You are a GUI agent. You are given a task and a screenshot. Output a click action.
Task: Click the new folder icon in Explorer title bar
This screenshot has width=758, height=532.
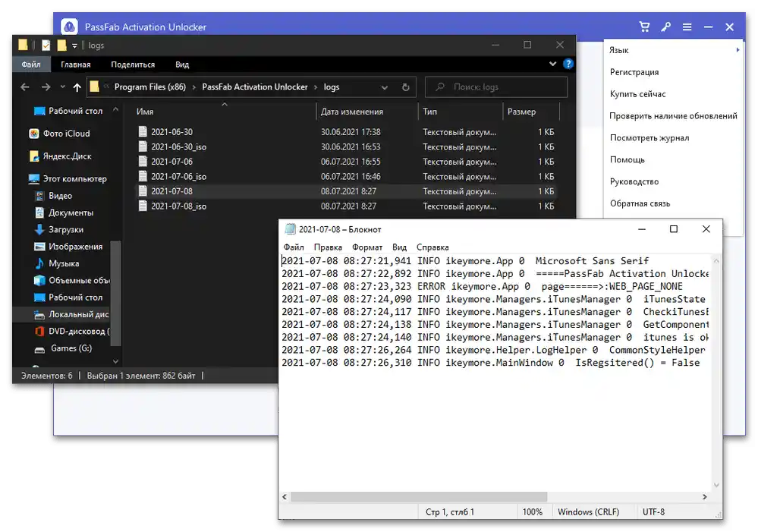pyautogui.click(x=61, y=45)
